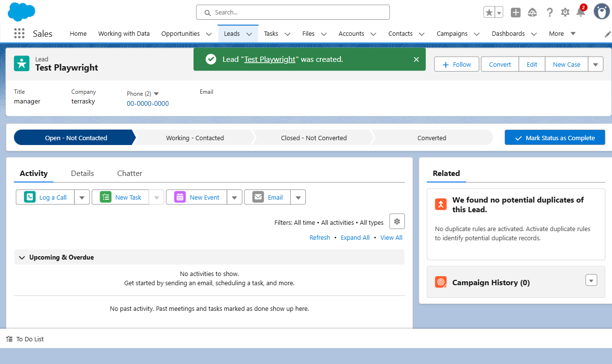Expand the Contacts tab chevron
Viewport: 612px width, 364px height.
coord(421,34)
